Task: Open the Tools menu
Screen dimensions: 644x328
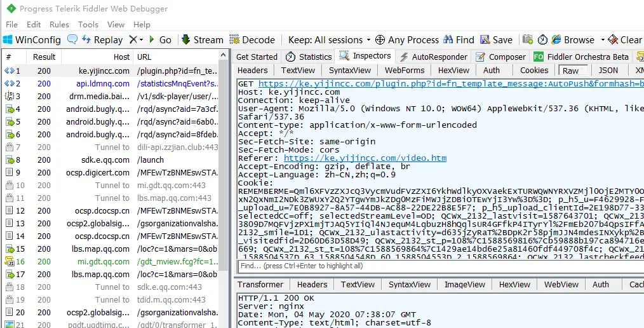Action: click(x=88, y=25)
